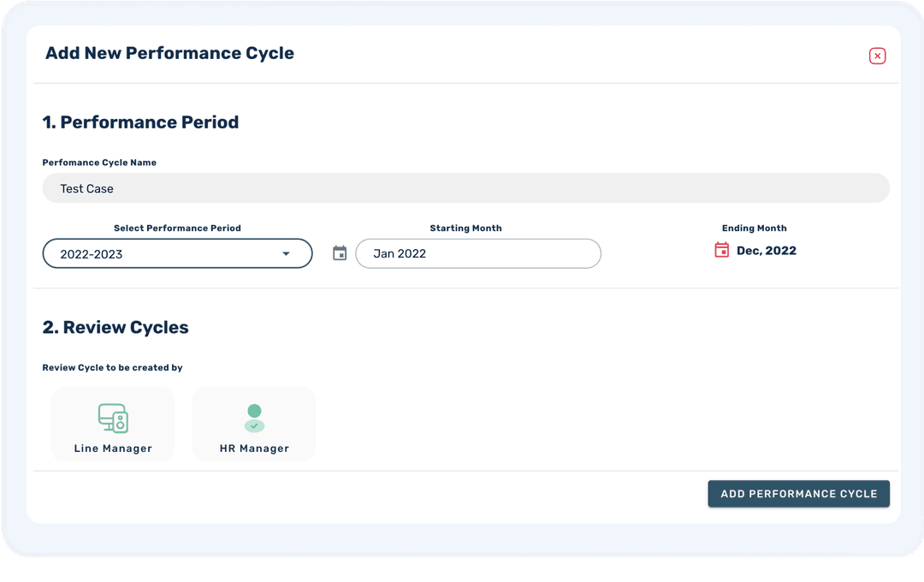Click the Starting Month label
924x582 pixels.
tap(465, 229)
